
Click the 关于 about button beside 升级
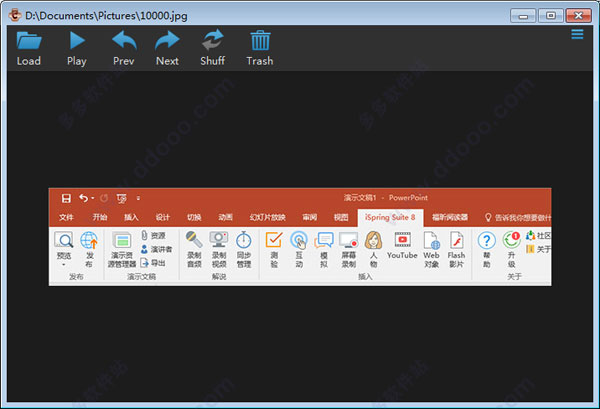(x=539, y=249)
